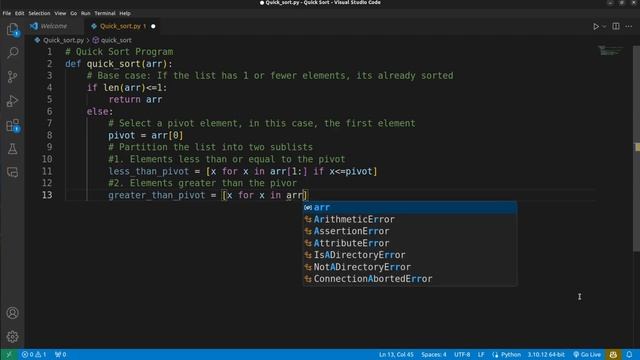Click the remote window indicator in status bar
Screen dimensions: 640x360
point(9,354)
